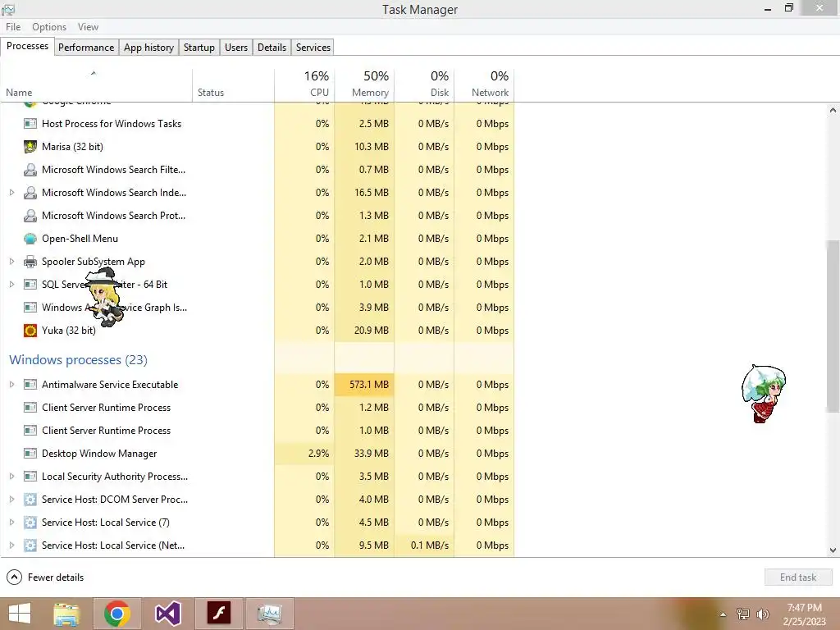Click the End task button

798,577
